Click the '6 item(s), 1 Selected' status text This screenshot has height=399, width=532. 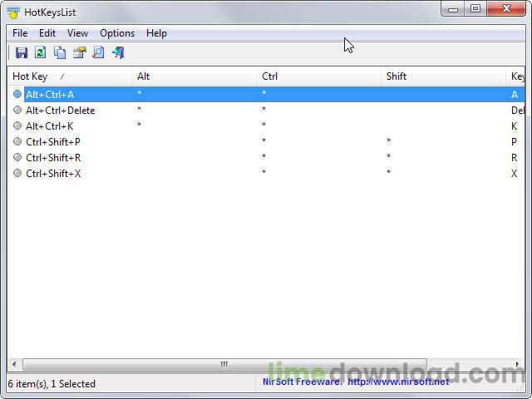pyautogui.click(x=52, y=384)
